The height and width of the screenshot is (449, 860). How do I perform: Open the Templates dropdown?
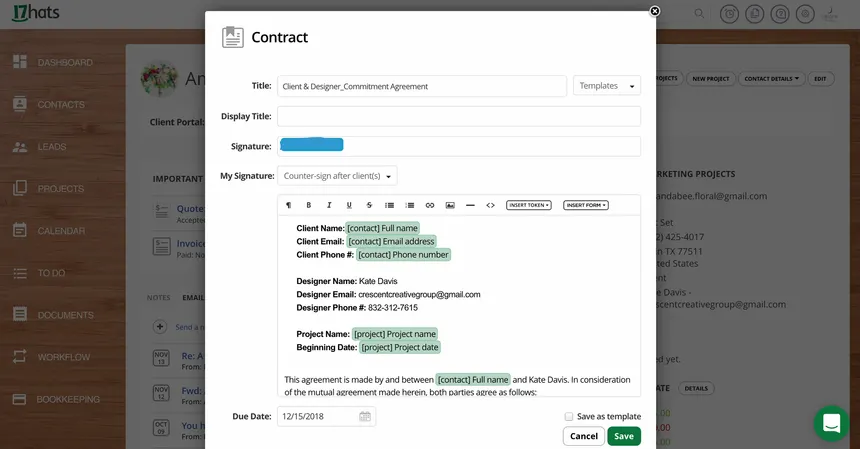(607, 86)
